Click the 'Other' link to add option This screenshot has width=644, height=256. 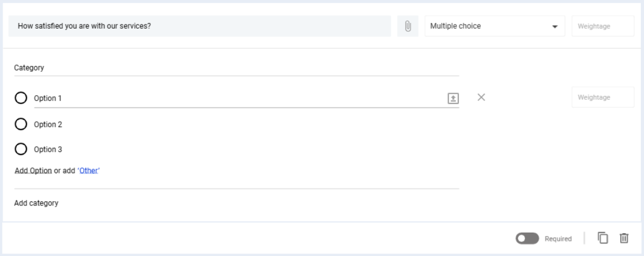(88, 171)
